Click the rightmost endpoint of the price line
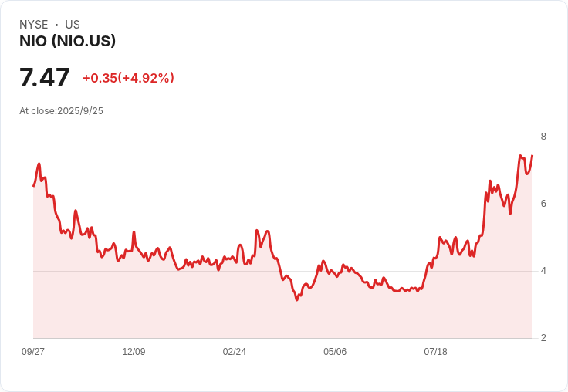568x392 pixels. pyautogui.click(x=532, y=156)
